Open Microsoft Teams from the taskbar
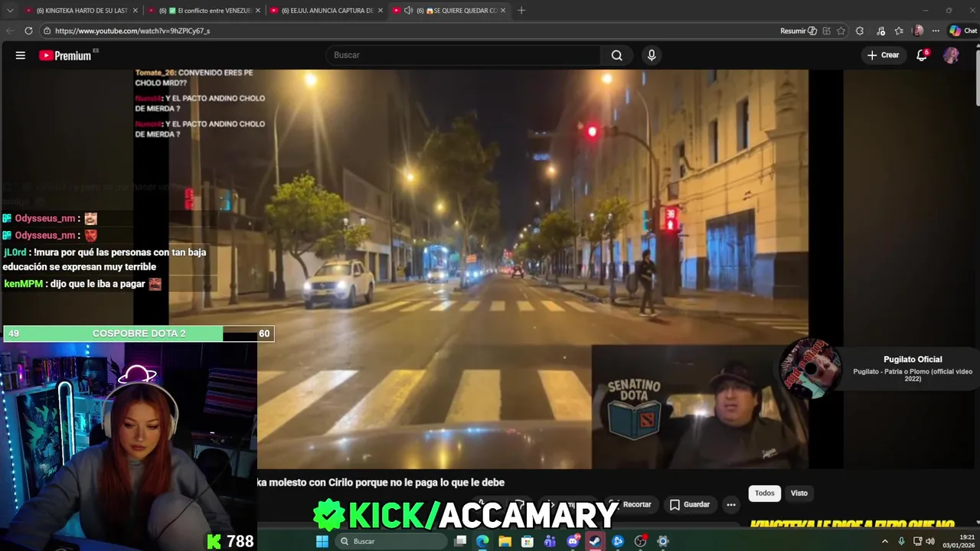This screenshot has width=980, height=551. pyautogui.click(x=550, y=541)
